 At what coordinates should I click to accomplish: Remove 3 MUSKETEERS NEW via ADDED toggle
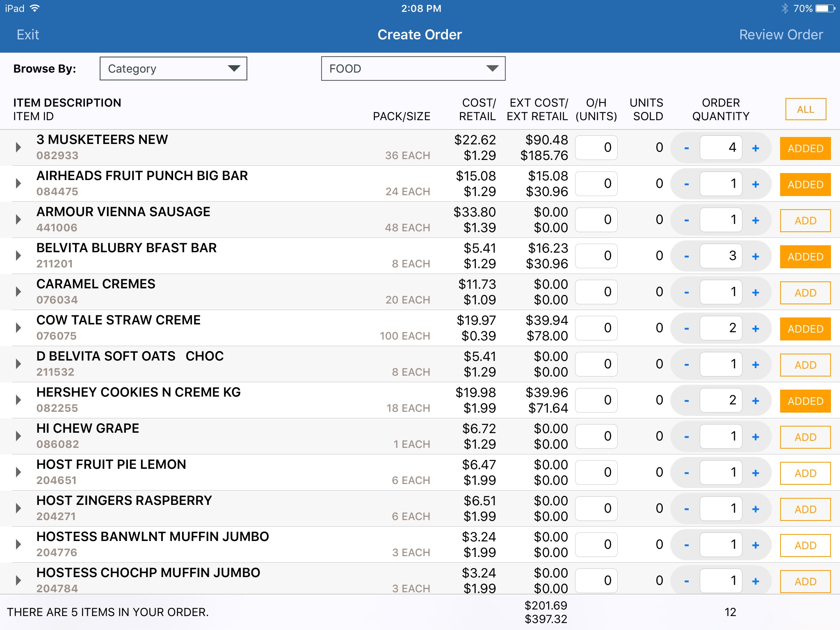point(805,148)
